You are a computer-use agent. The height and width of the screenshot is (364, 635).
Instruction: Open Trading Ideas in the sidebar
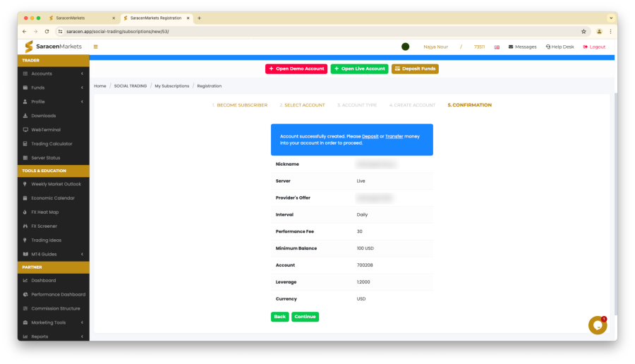click(54, 240)
